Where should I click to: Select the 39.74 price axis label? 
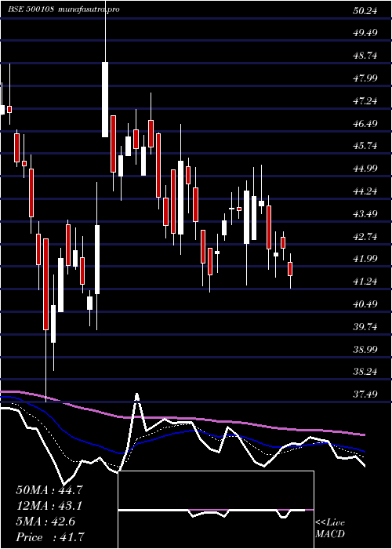pyautogui.click(x=365, y=327)
